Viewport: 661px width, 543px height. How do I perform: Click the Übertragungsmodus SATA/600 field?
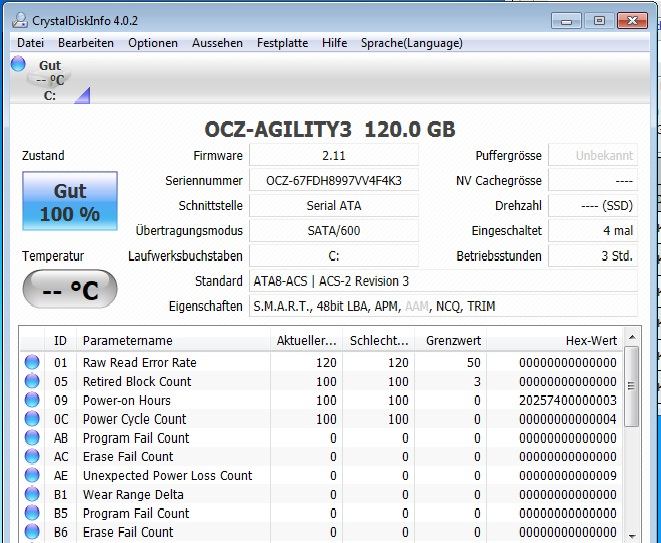click(334, 231)
